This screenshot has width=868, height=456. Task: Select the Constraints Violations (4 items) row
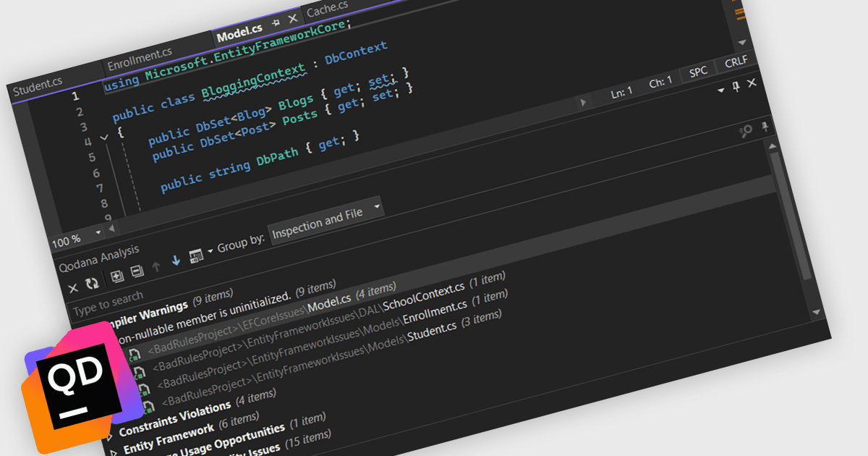coord(197,413)
